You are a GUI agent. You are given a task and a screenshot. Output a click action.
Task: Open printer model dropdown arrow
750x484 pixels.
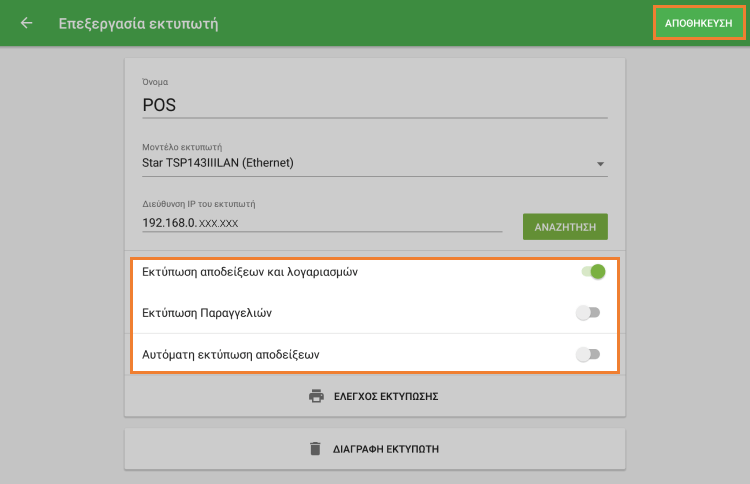600,164
